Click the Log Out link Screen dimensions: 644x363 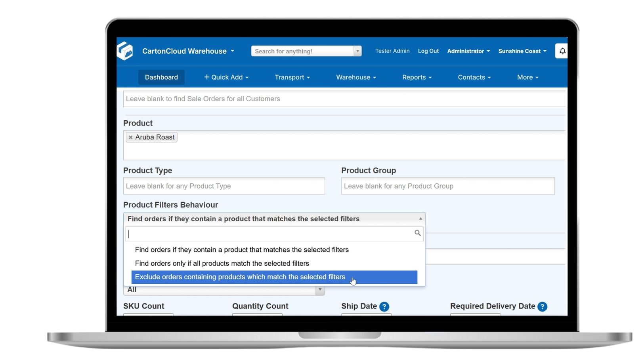pos(428,51)
